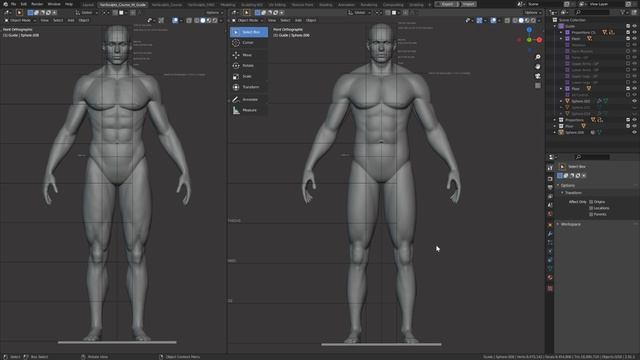Select the Cursor tool
640x360 pixels.
point(249,42)
